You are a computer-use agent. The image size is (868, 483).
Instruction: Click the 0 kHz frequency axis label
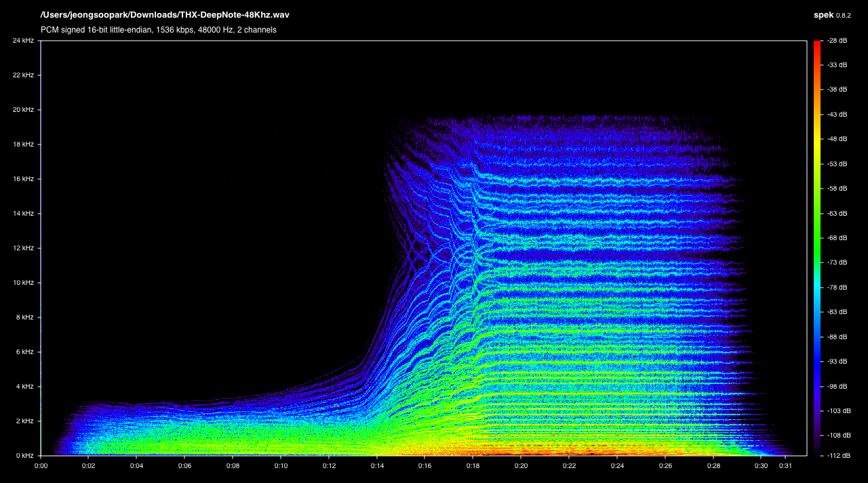click(24, 456)
